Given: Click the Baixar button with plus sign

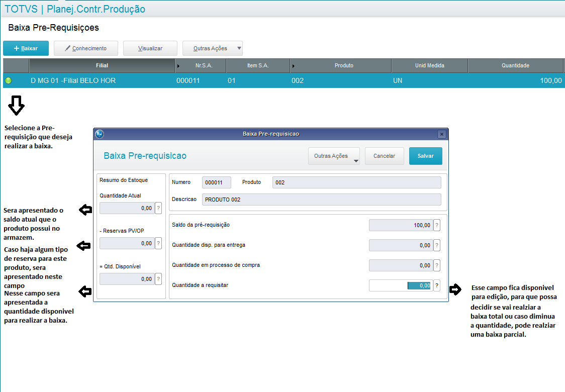Looking at the screenshot, I should [26, 48].
